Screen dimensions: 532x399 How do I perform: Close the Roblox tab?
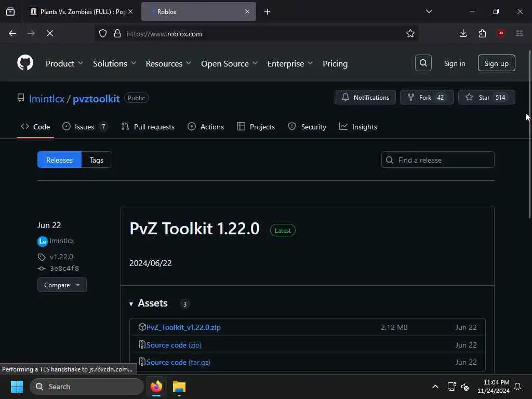point(247,11)
